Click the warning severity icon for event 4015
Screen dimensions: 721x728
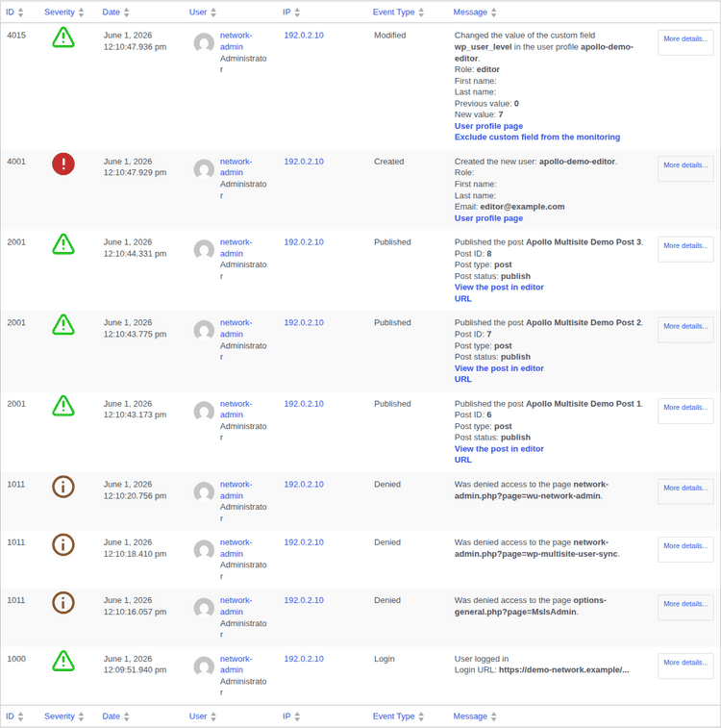pyautogui.click(x=63, y=38)
